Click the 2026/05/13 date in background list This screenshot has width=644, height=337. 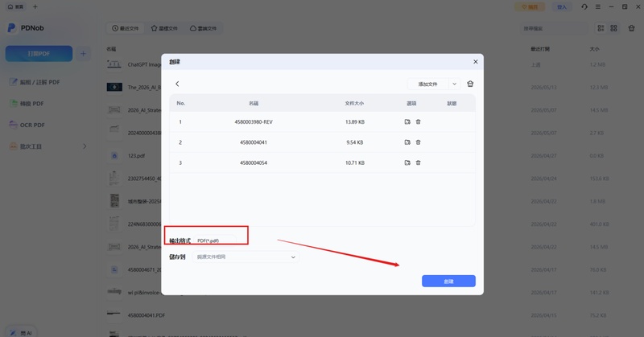(x=543, y=88)
